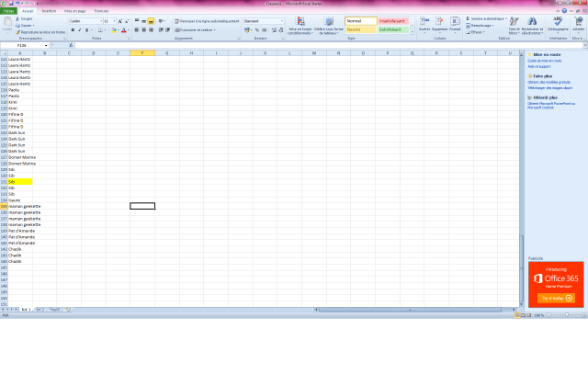Center text horizontally in the cell
588x375 pixels.
point(144,30)
